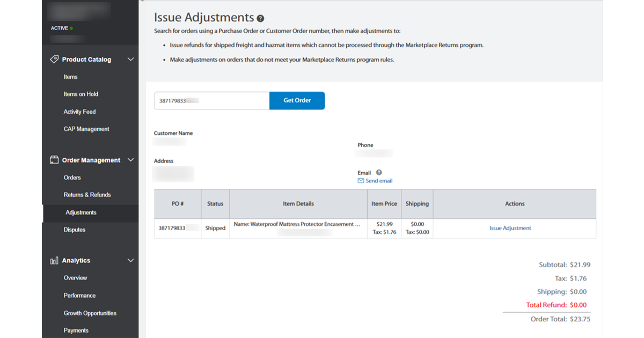Navigate to the Disputes page
The image size is (644, 338).
pyautogui.click(x=74, y=230)
